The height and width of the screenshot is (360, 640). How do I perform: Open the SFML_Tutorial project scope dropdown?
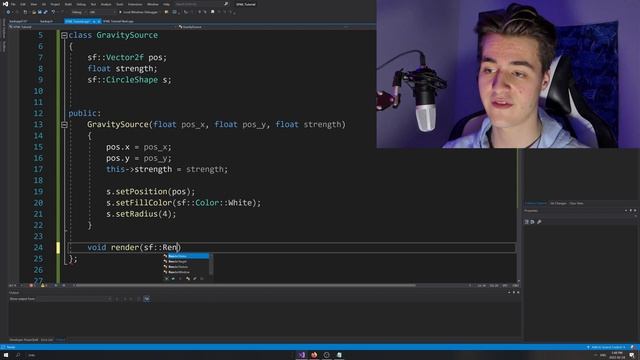[92, 27]
